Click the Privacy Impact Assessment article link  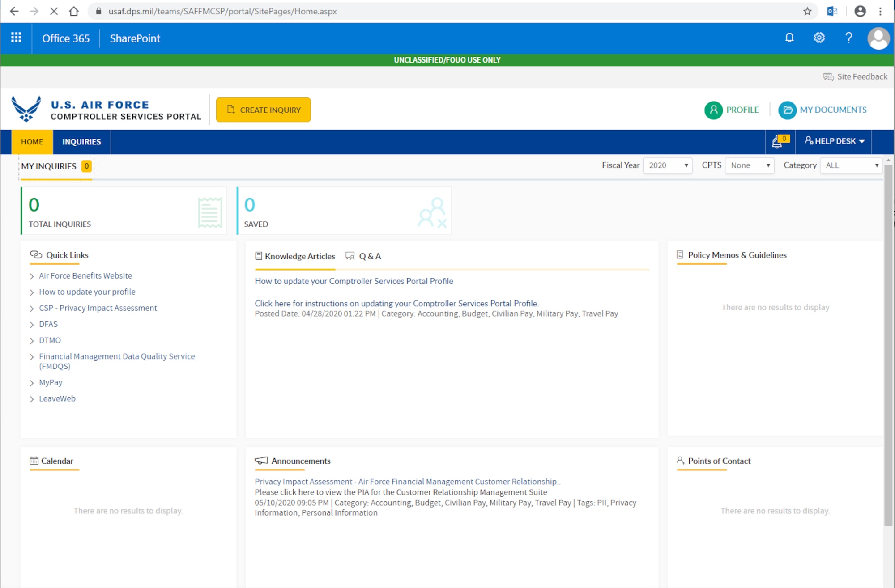pyautogui.click(x=408, y=481)
